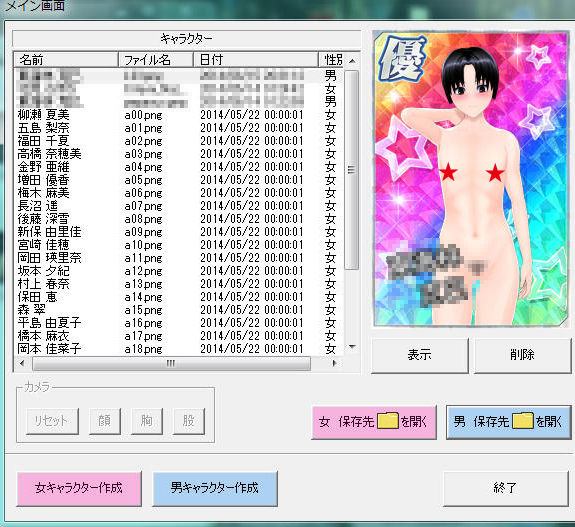Click the vertical scrollbar thumb of the list
The image size is (575, 527).
pos(352,170)
